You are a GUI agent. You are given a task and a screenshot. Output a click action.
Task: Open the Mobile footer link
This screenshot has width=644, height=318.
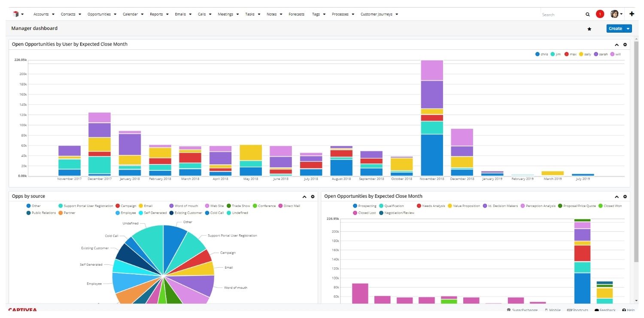coord(553,310)
